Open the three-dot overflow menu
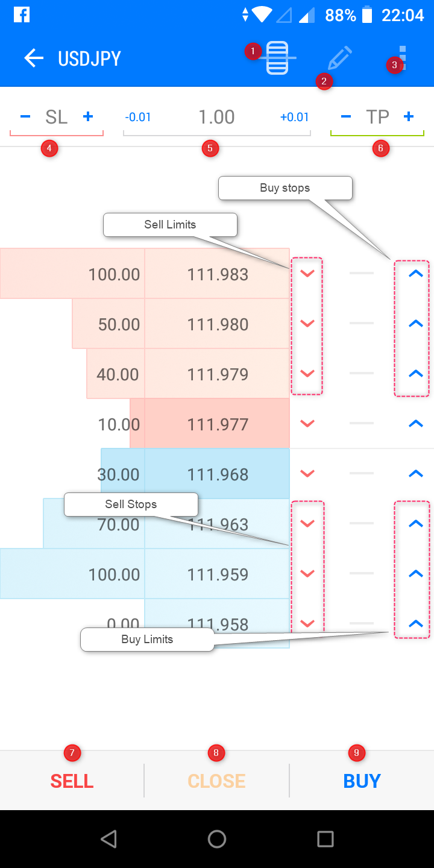Image resolution: width=434 pixels, height=868 pixels. (403, 58)
